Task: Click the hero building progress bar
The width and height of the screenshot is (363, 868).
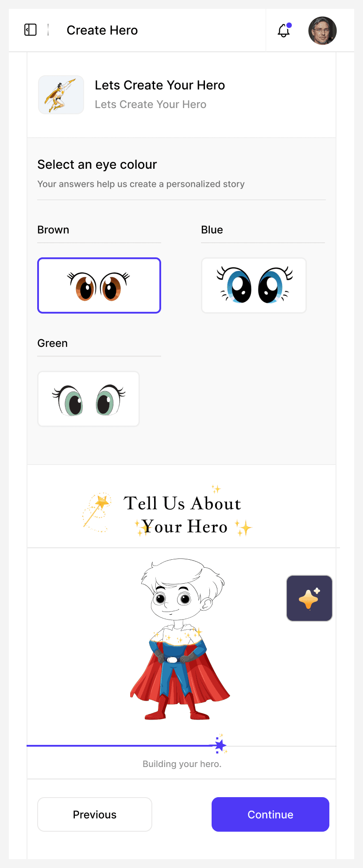Action: [181, 746]
